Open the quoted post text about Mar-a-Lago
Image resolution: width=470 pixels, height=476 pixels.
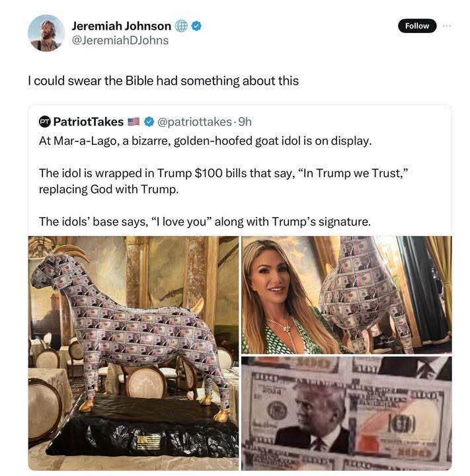(205, 141)
